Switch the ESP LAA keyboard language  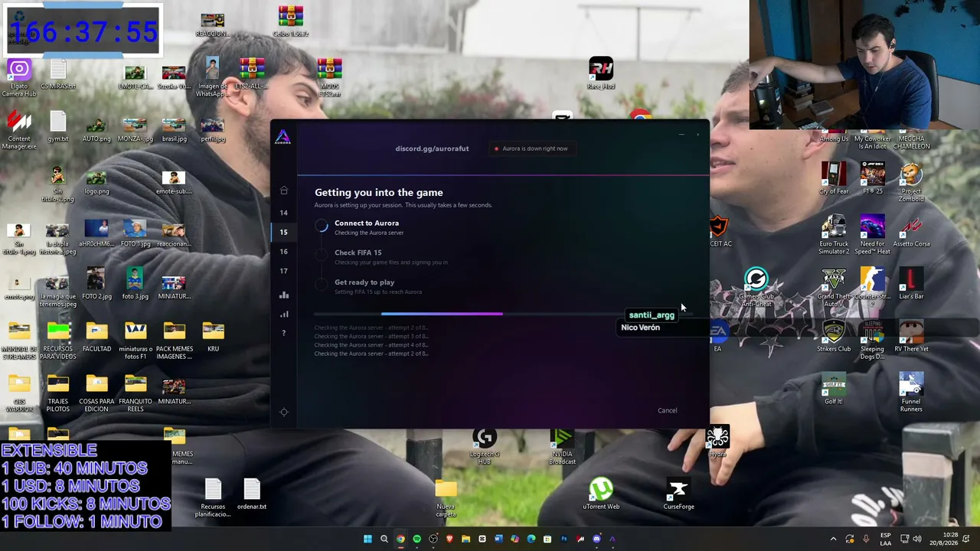click(886, 539)
